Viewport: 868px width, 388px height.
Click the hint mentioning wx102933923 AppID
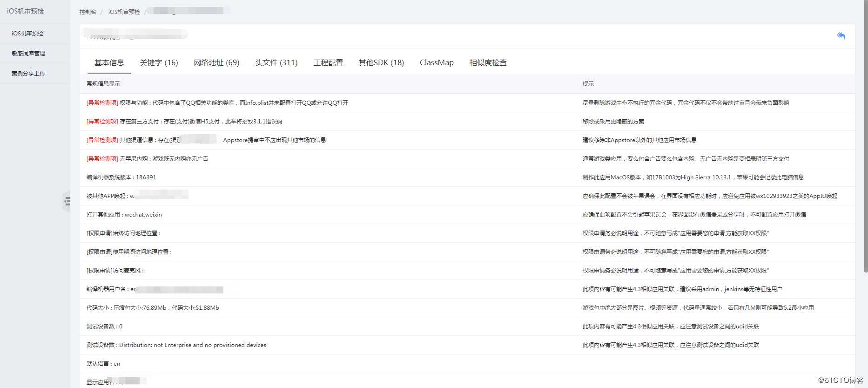[x=710, y=196]
